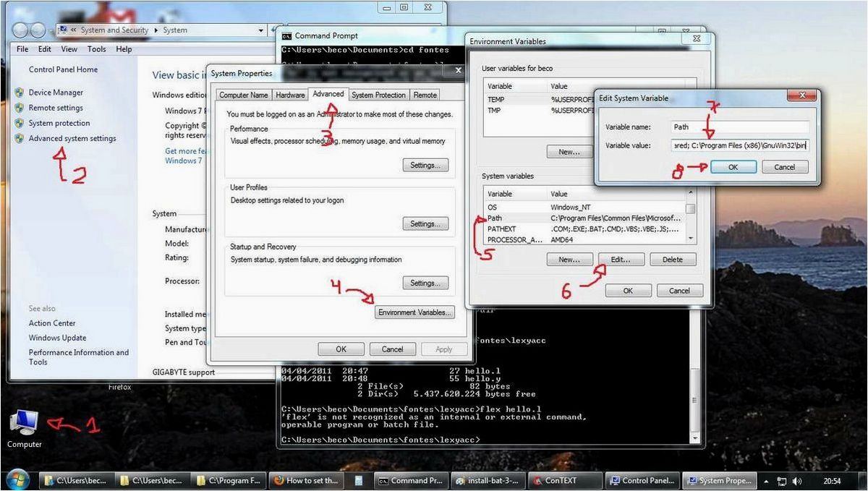The height and width of the screenshot is (491, 868).
Task: Open File menu in Control Panel
Action: 22,49
